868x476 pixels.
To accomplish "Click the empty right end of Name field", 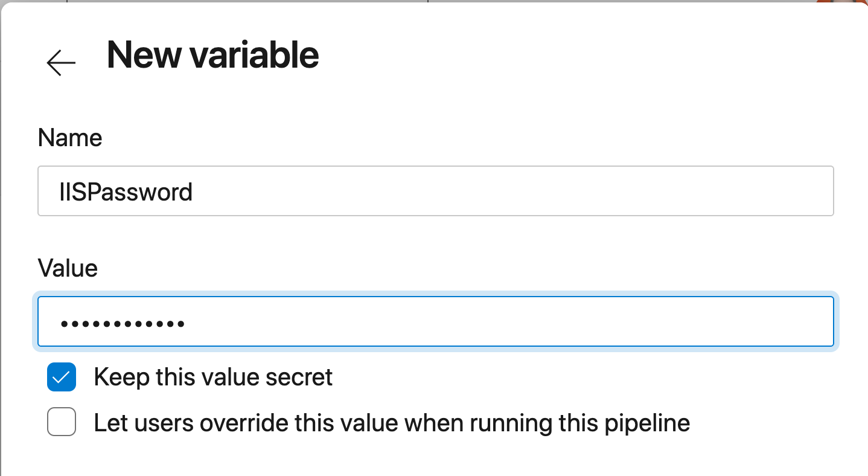I will point(755,191).
